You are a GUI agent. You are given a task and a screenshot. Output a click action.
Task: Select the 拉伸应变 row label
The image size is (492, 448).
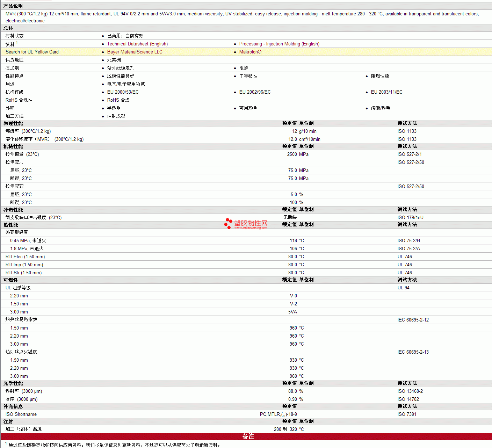[x=15, y=187]
